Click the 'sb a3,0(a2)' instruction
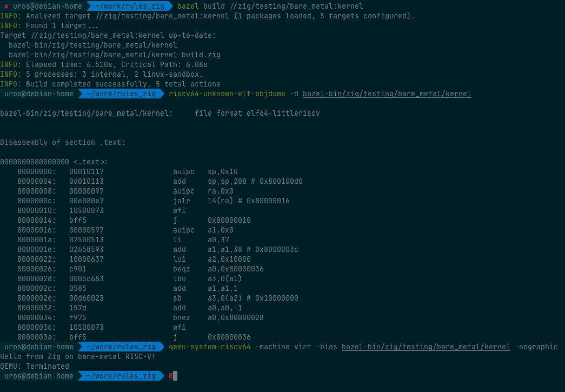 pyautogui.click(x=207, y=298)
